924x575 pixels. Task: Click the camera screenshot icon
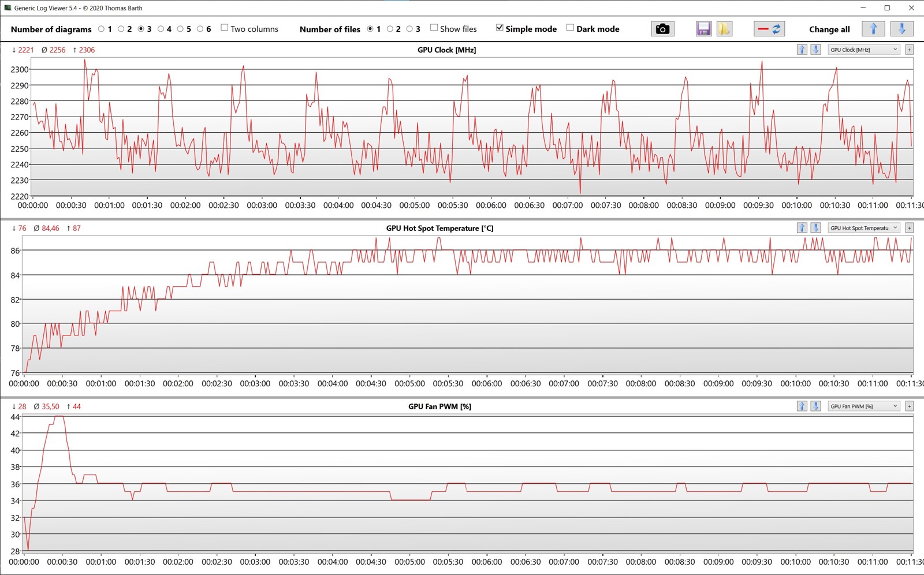coord(662,29)
